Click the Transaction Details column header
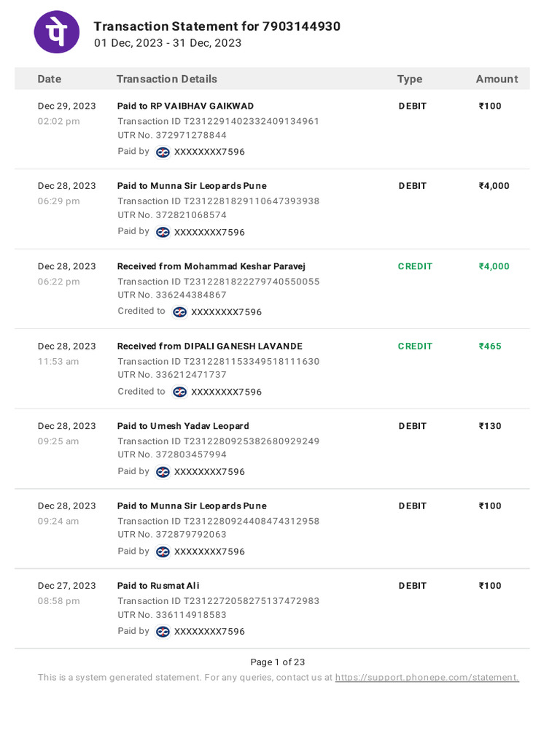This screenshot has width=560, height=747. [166, 79]
